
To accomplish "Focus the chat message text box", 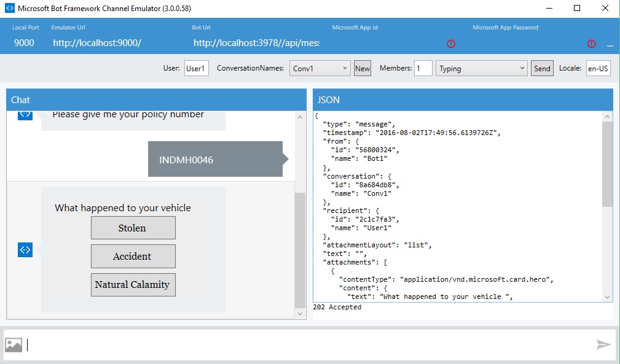I will pyautogui.click(x=308, y=344).
